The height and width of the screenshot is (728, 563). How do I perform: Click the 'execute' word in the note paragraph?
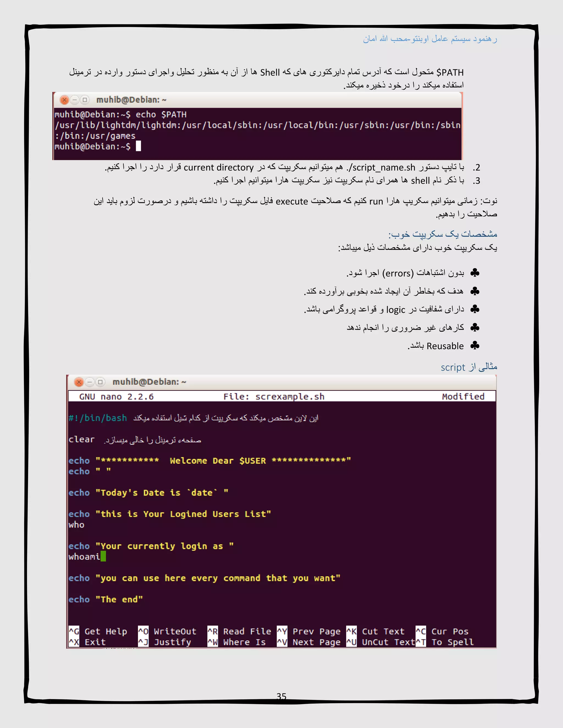click(x=292, y=201)
